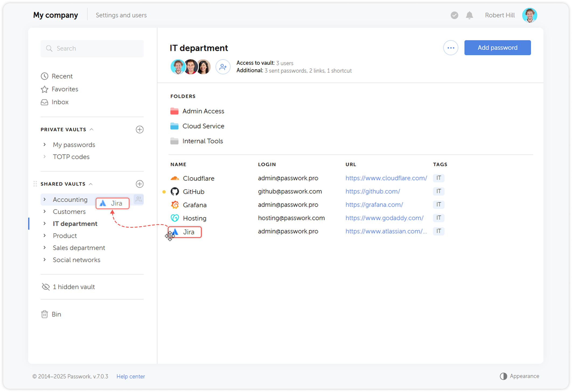Toggle Appearance theme switch
The width and height of the screenshot is (572, 392).
coord(503,376)
